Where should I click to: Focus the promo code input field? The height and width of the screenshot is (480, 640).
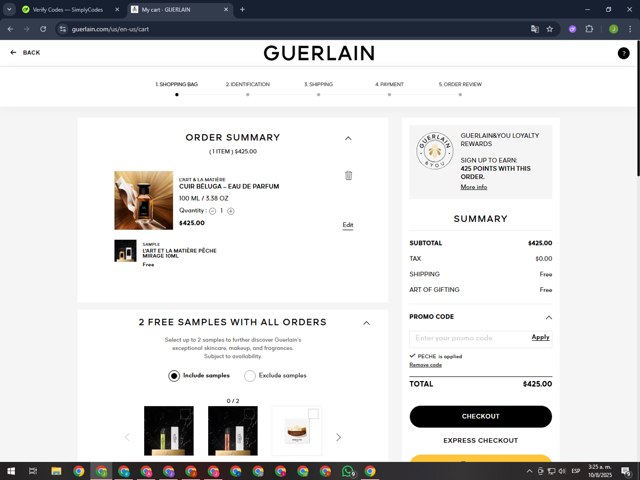click(469, 338)
